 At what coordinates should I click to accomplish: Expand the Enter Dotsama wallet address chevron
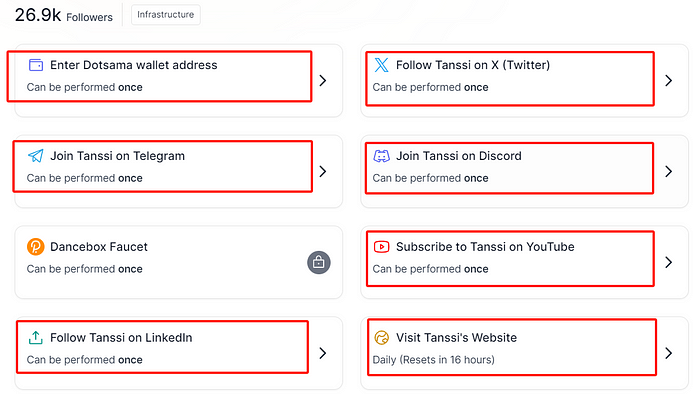[323, 80]
